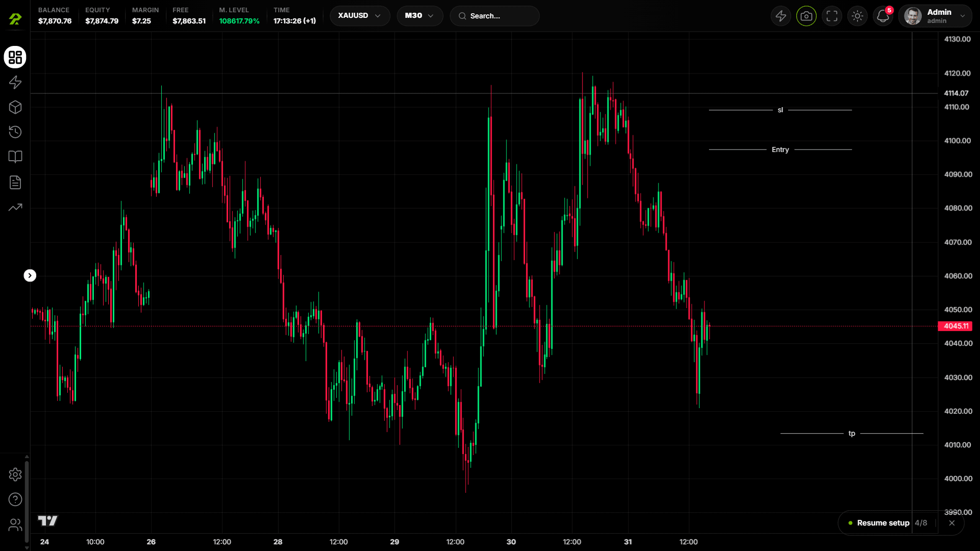Open the users icon in sidebar

coord(15,524)
